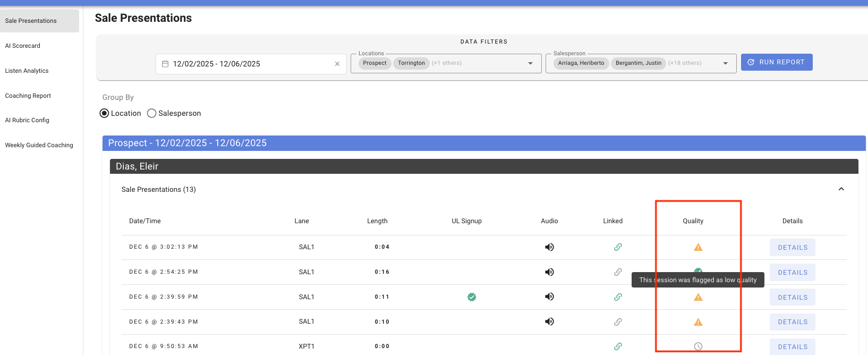
Task: Open AI Scorecard in the sidebar
Action: [x=23, y=46]
